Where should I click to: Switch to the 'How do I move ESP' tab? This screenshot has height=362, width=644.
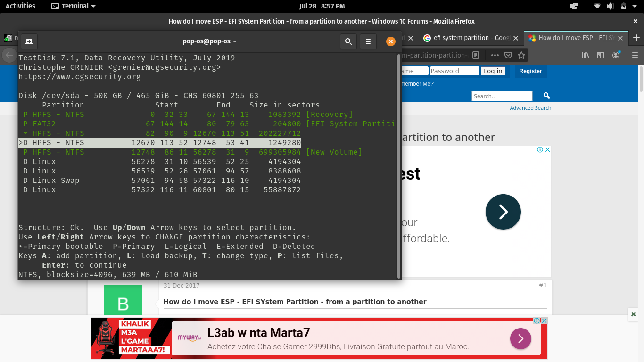(576, 38)
